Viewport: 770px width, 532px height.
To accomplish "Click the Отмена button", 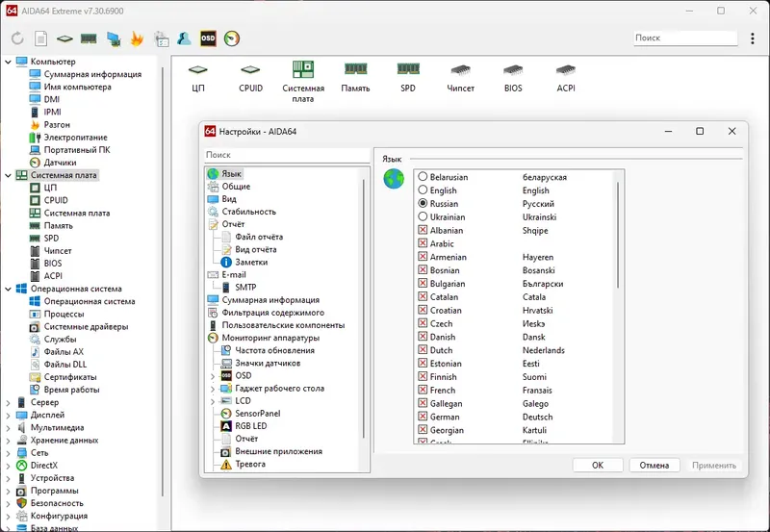I will pyautogui.click(x=654, y=466).
